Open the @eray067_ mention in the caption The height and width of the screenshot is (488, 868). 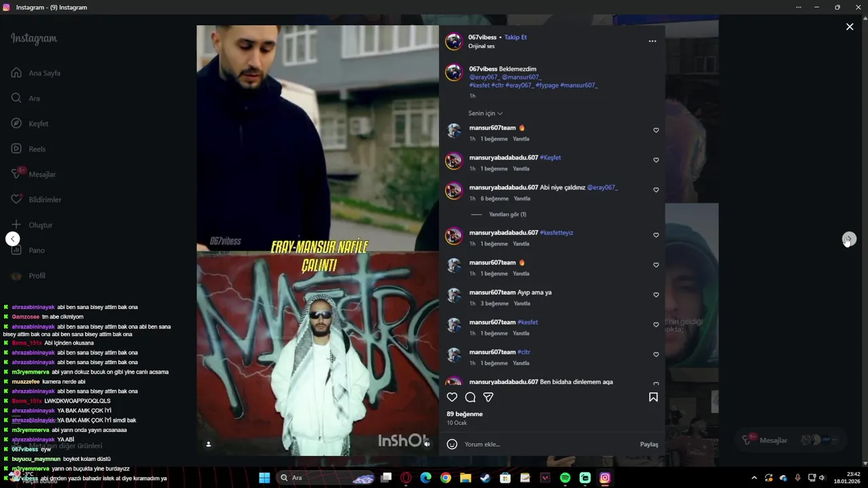coord(484,77)
